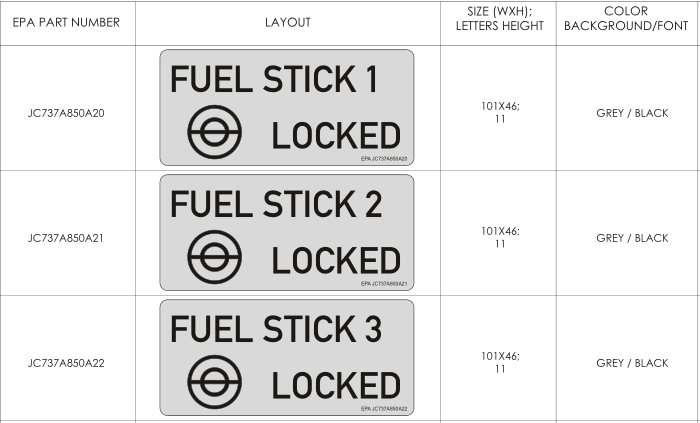Screen dimensions: 700x423
Task: Select LOCKED text on Fuel Stick 2 placard
Action: 336,261
